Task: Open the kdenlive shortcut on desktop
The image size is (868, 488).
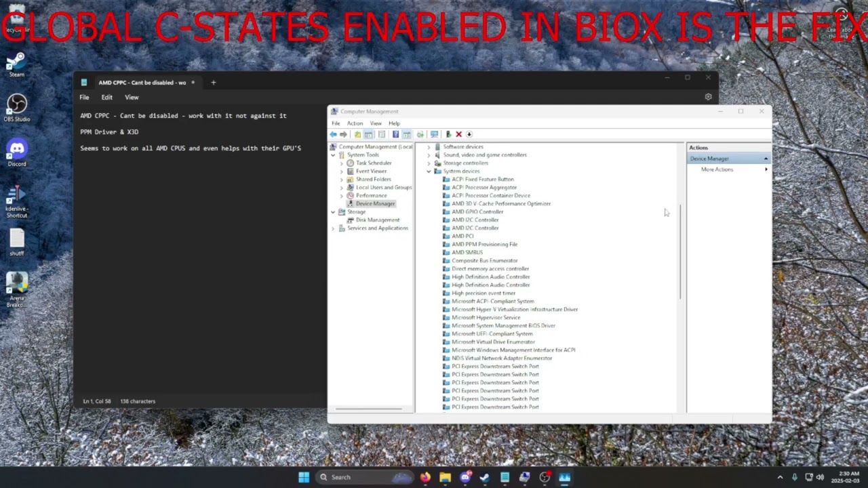Action: point(16,201)
